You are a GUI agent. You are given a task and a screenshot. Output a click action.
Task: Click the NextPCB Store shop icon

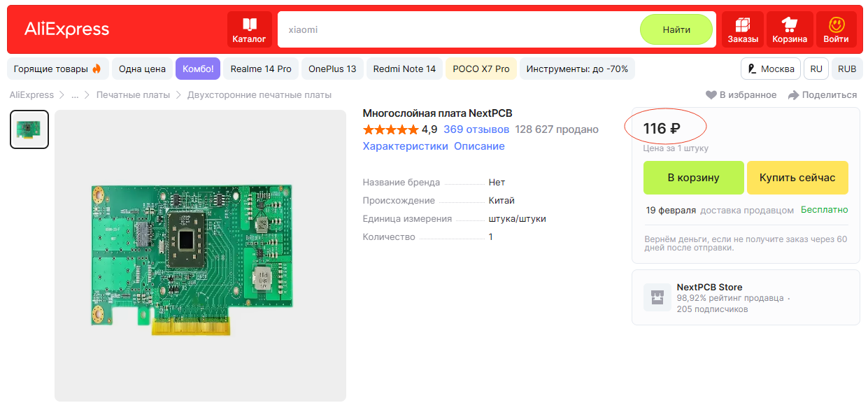pyautogui.click(x=657, y=297)
